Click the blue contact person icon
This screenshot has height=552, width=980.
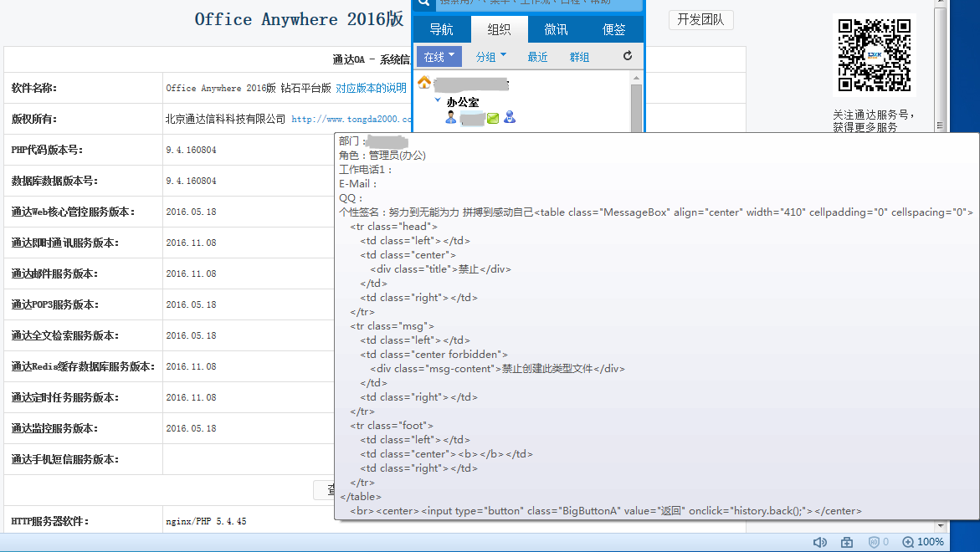pos(510,117)
